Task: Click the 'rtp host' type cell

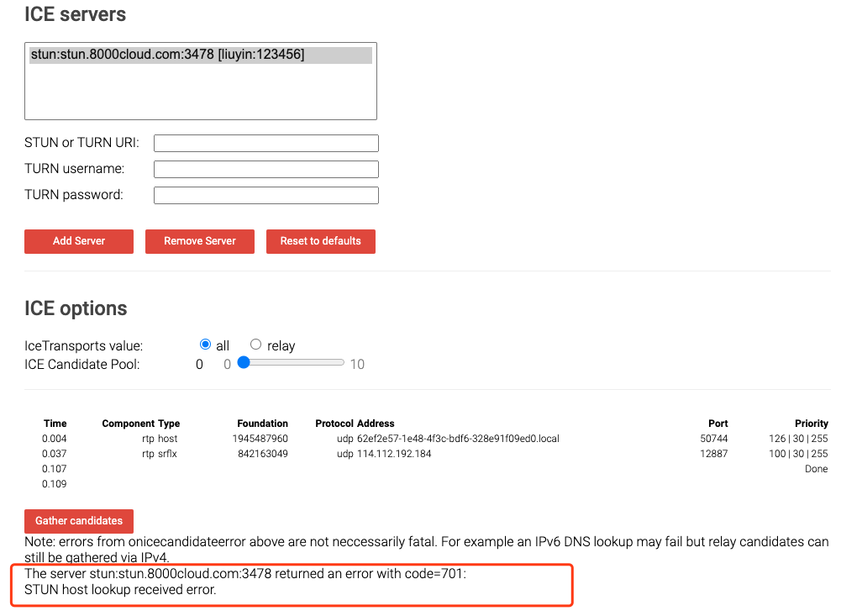Action: tap(160, 439)
